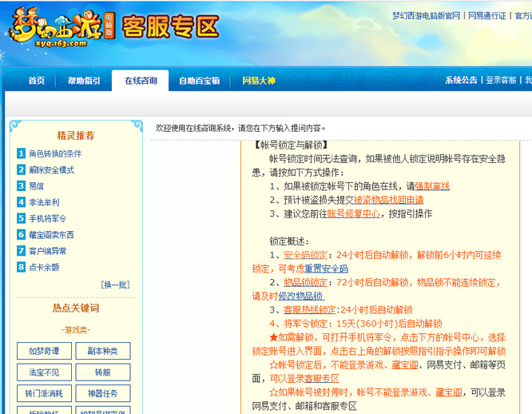Click the 法宝不见 keyword button

[x=44, y=372]
